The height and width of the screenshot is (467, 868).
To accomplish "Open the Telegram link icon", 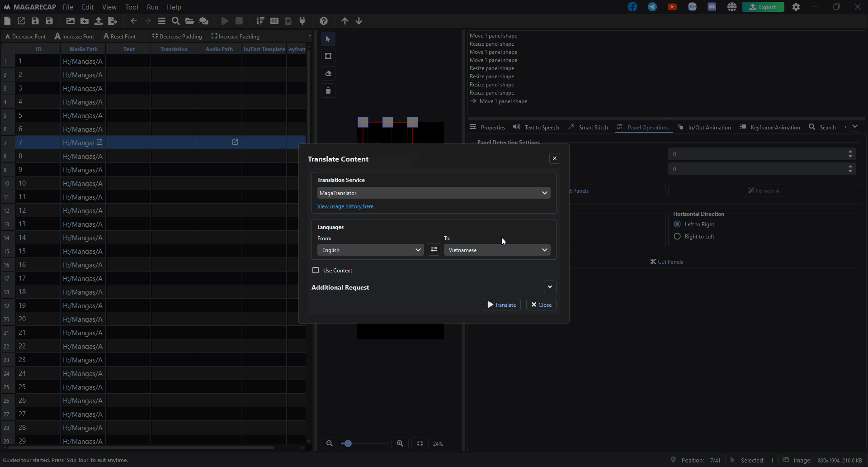I will click(652, 7).
